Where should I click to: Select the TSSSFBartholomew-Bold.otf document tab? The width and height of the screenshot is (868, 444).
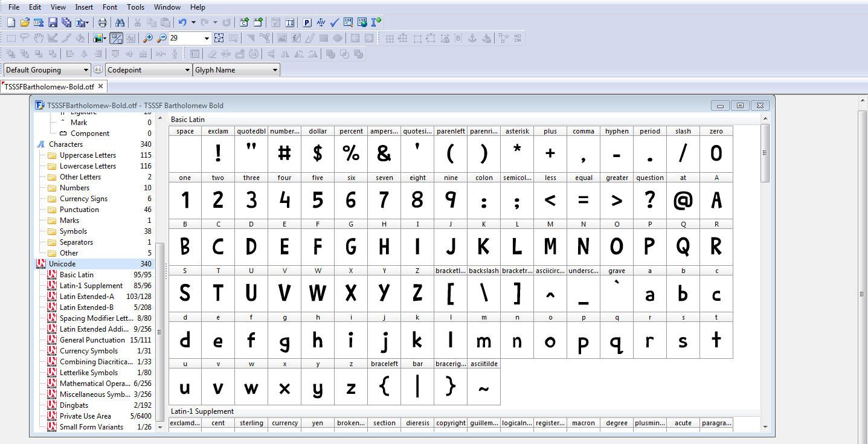(50, 86)
